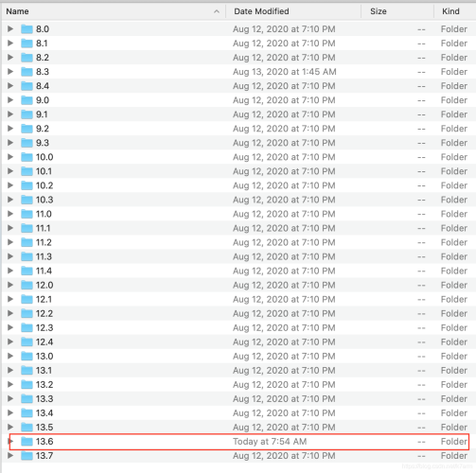Click the 11.1 folder icon

click(26, 228)
